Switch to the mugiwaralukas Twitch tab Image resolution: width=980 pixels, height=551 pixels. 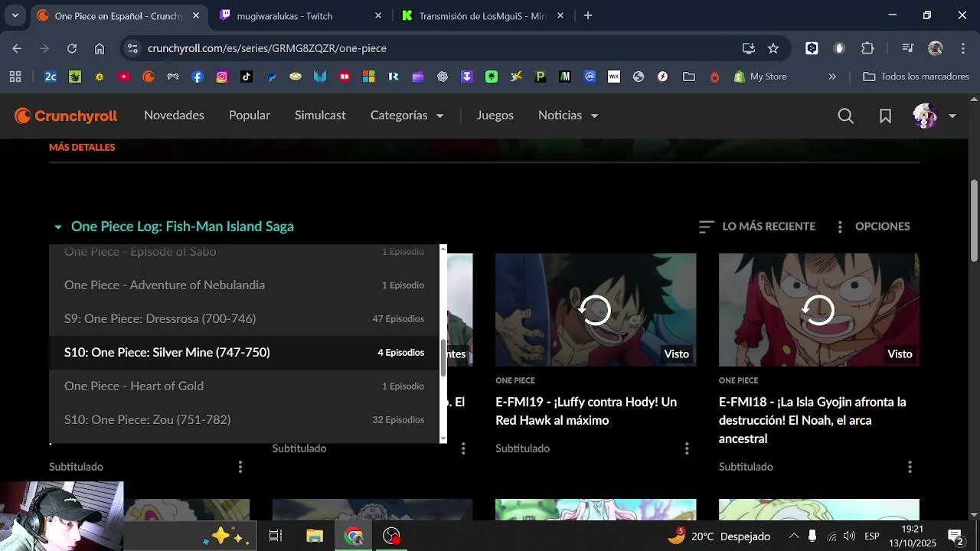(x=300, y=15)
